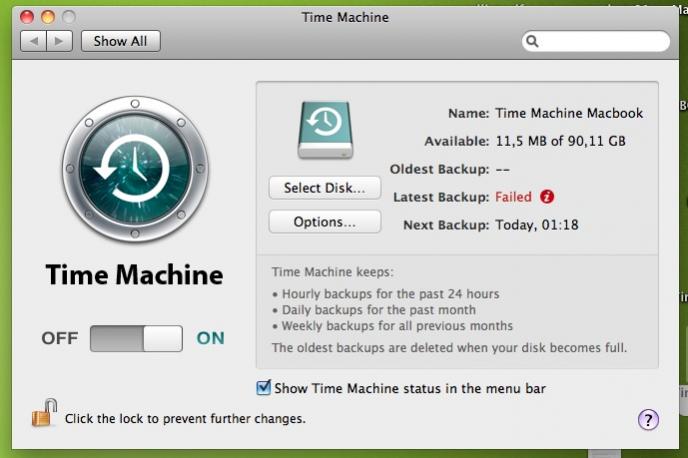The height and width of the screenshot is (458, 688).
Task: Toggle the Time Machine OFF/ON switch
Action: click(136, 338)
